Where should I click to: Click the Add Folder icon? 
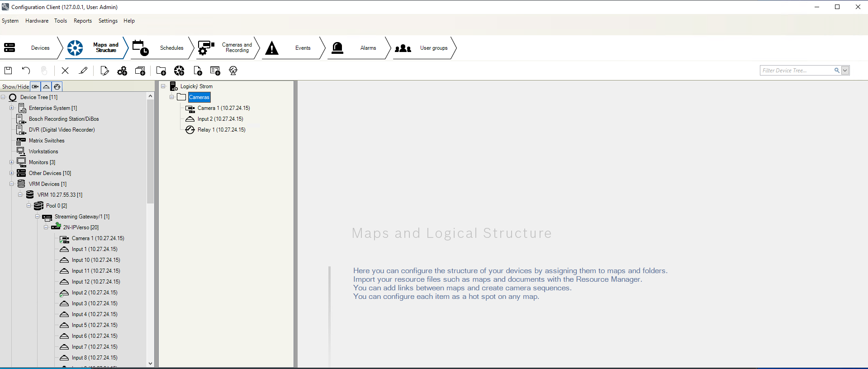(x=161, y=71)
